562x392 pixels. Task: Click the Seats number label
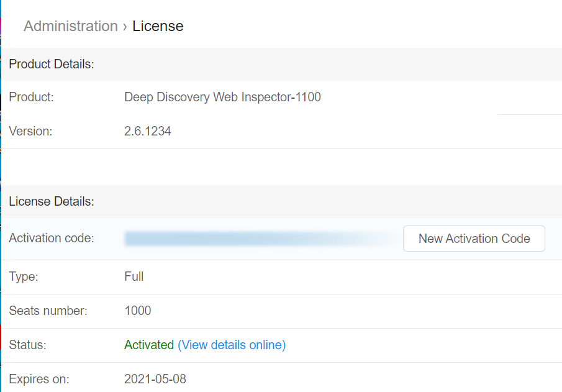coord(48,311)
